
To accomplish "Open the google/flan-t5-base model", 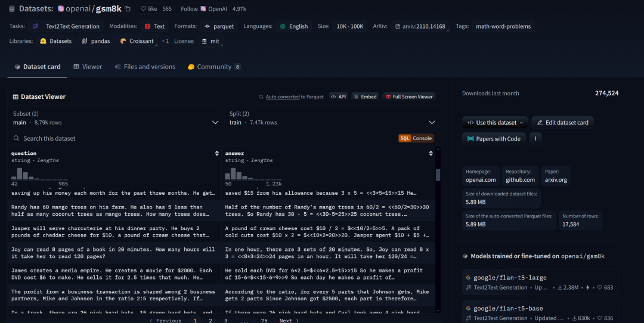I will pyautogui.click(x=540, y=313).
